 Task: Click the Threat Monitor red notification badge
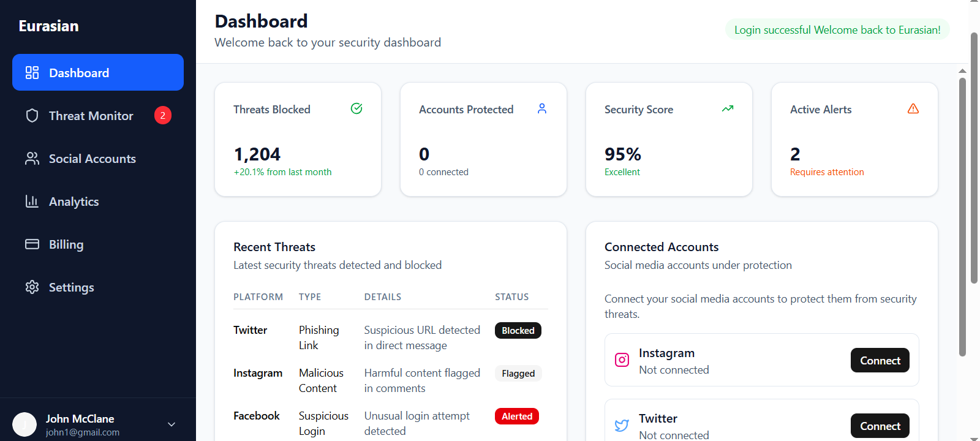pos(163,115)
